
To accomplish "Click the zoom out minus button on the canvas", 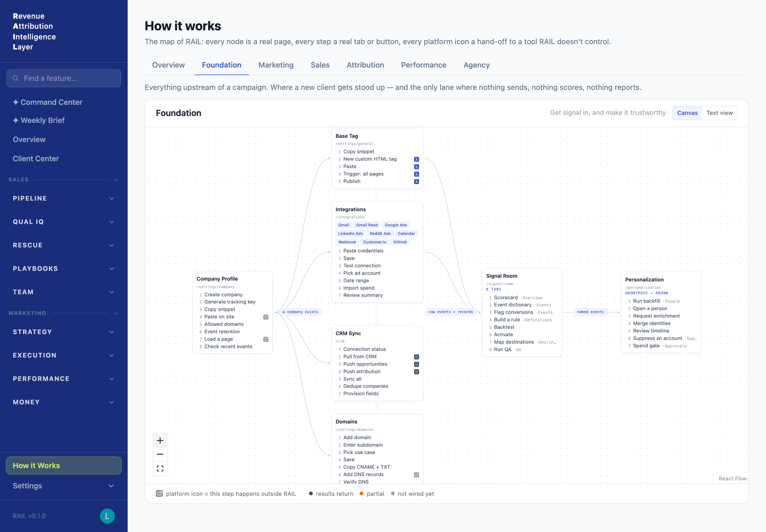I will 160,454.
